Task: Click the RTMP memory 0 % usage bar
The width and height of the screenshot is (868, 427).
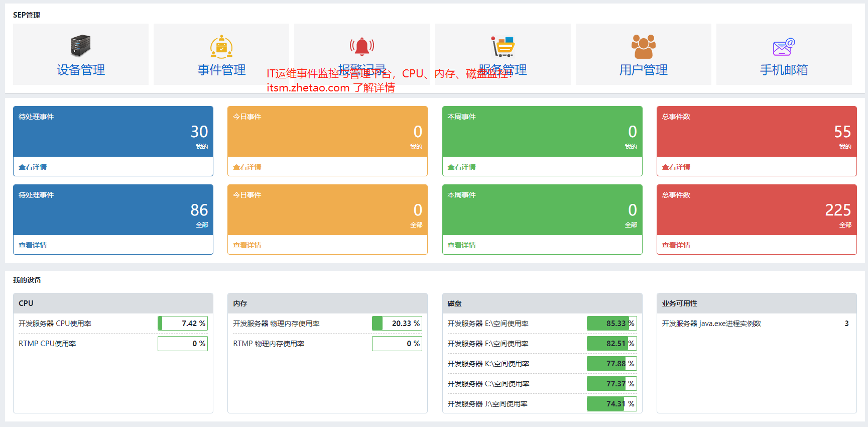Action: [x=397, y=344]
